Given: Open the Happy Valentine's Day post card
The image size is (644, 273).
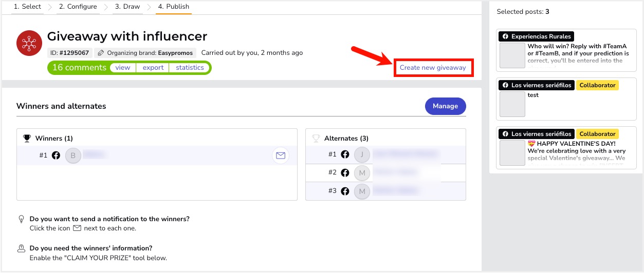Looking at the screenshot, I should tap(566, 148).
